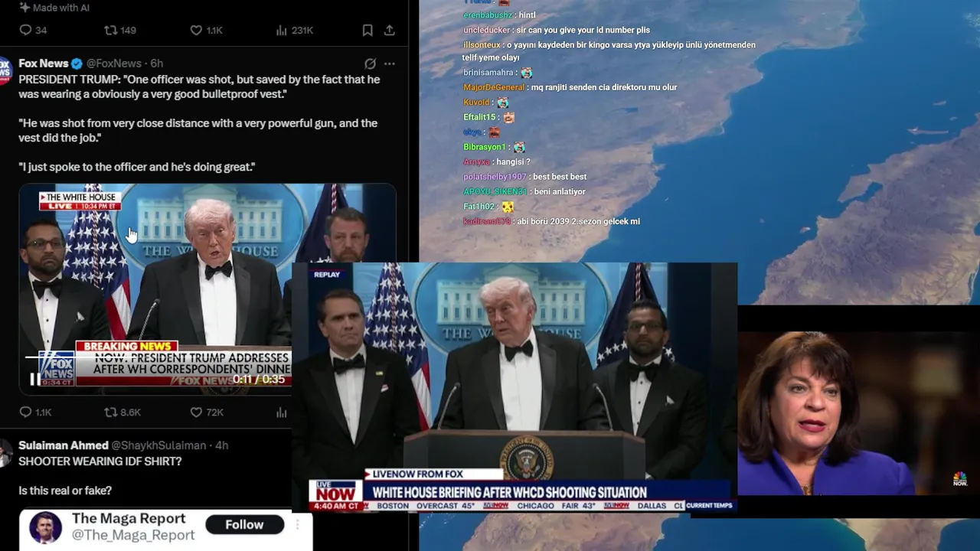Click "Is this real or fake?" tweet text

65,491
